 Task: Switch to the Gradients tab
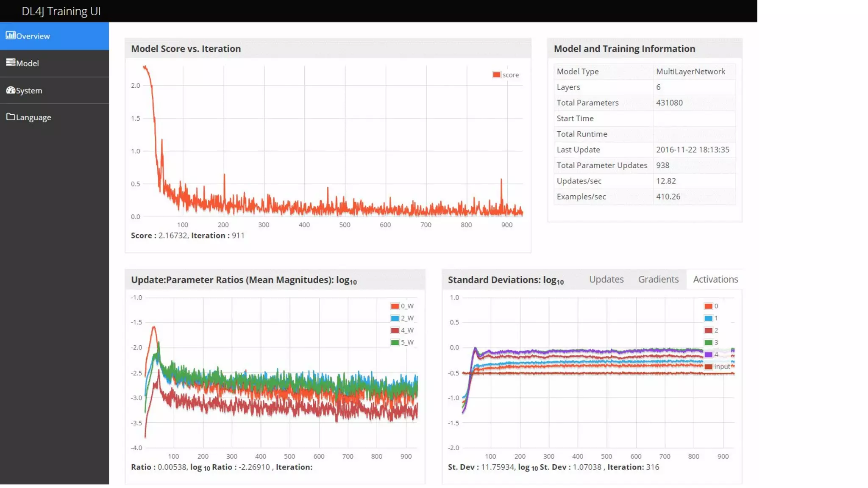click(658, 279)
